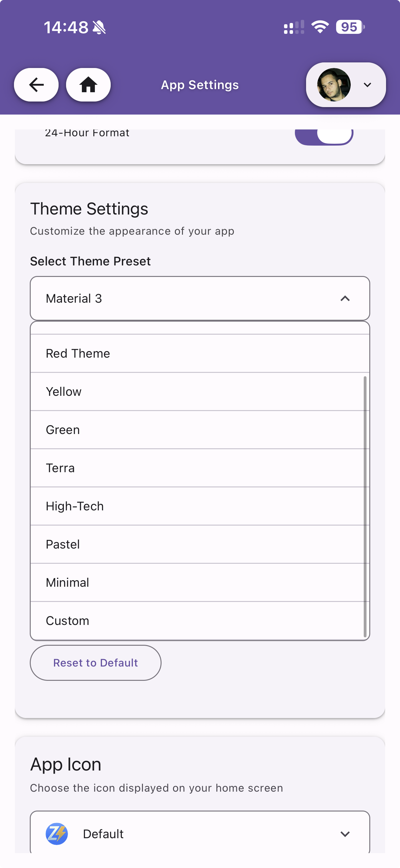Pick the Green theme preset
Screen dimensions: 400x868
[x=199, y=430]
